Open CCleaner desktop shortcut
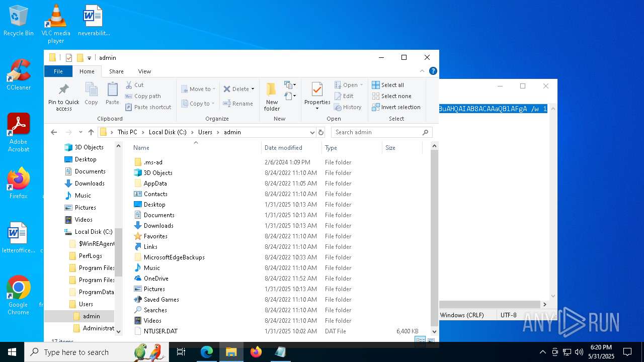 click(19, 75)
